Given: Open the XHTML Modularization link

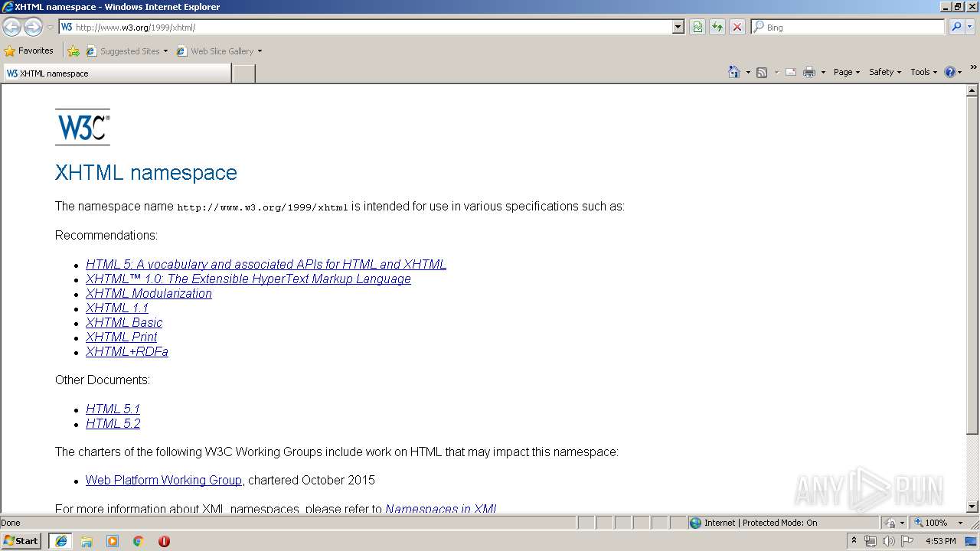Looking at the screenshot, I should 149,293.
